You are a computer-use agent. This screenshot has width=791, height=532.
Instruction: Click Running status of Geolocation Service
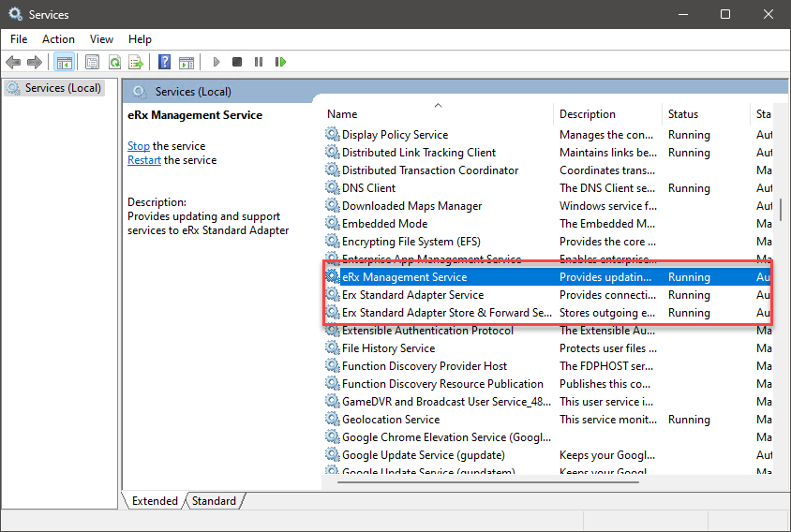coord(689,420)
